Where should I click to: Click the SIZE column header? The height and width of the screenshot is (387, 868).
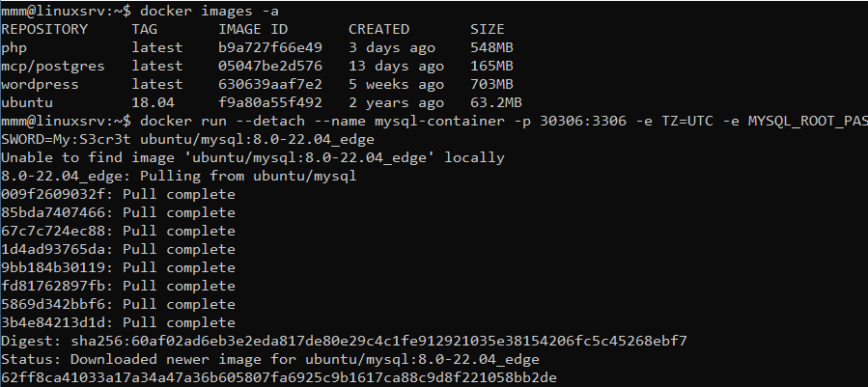click(x=488, y=29)
